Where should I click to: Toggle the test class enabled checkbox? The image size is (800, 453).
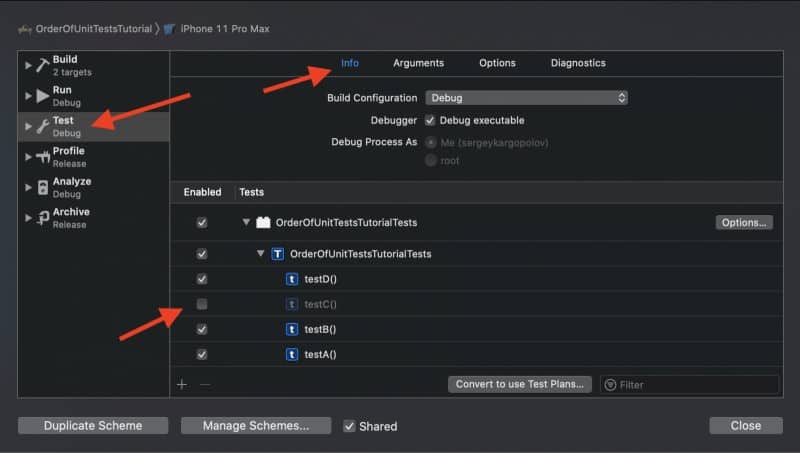point(202,254)
